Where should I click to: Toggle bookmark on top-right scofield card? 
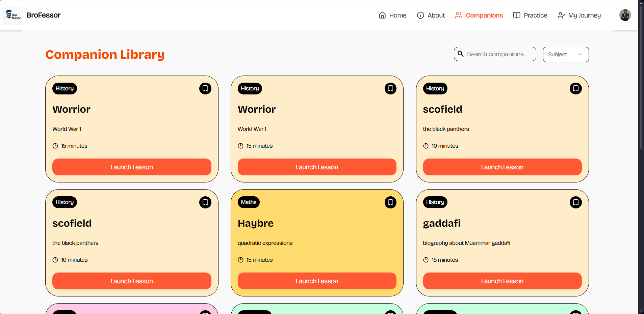click(575, 88)
